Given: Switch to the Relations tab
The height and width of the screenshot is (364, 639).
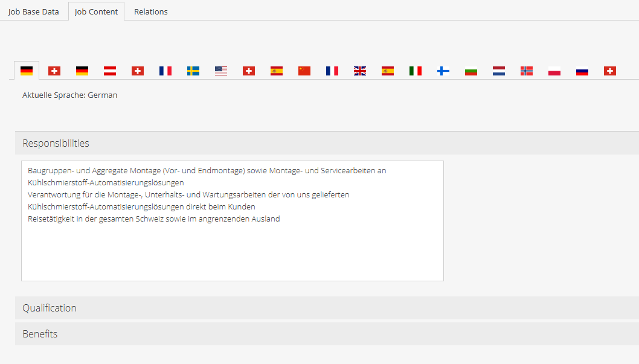Looking at the screenshot, I should pos(151,11).
